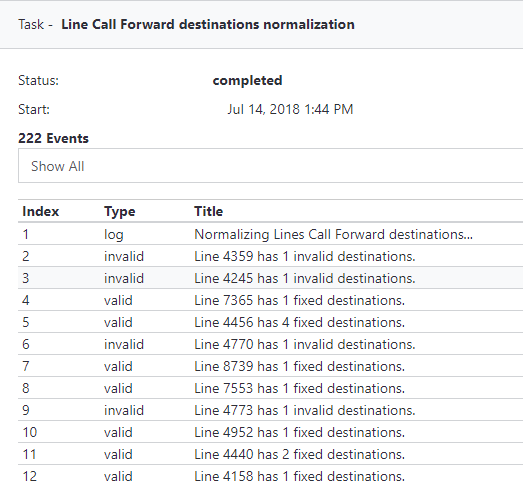Image resolution: width=523 pixels, height=481 pixels.
Task: Open the Show All events filter dropdown
Action: point(271,166)
